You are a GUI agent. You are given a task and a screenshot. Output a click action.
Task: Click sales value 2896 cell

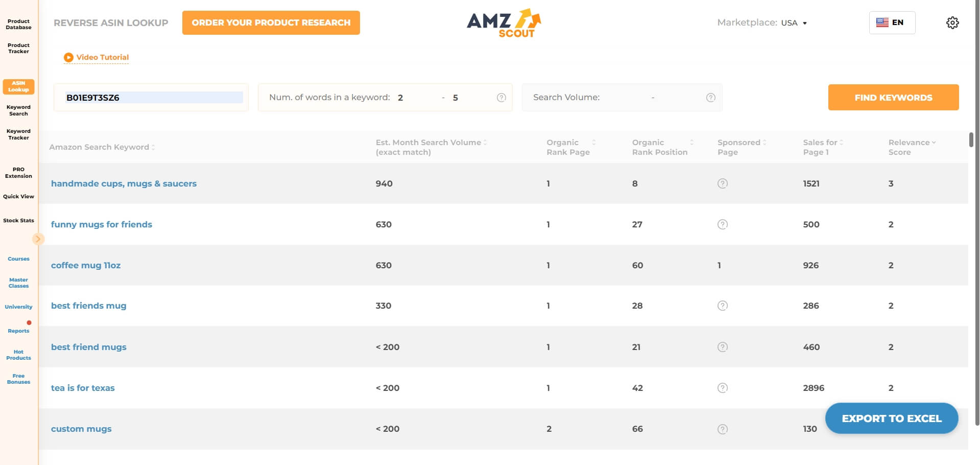pyautogui.click(x=814, y=388)
